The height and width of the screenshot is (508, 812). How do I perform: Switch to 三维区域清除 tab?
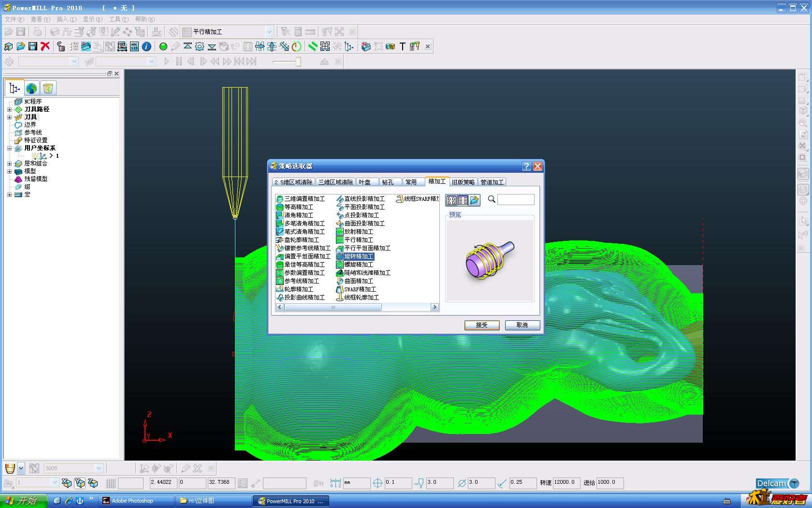click(x=335, y=182)
